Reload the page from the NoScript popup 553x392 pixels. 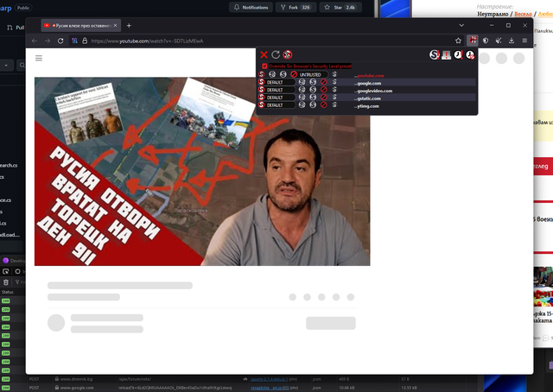[x=276, y=54]
